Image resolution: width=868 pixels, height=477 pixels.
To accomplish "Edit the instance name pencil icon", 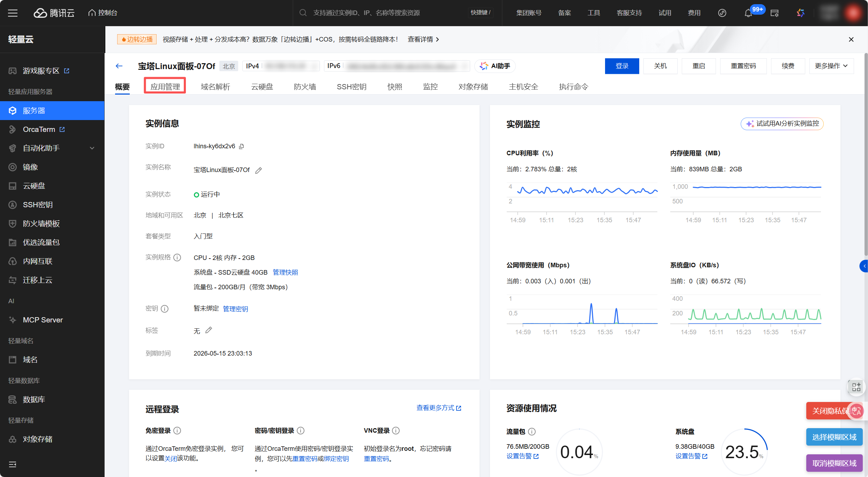I will (x=258, y=170).
